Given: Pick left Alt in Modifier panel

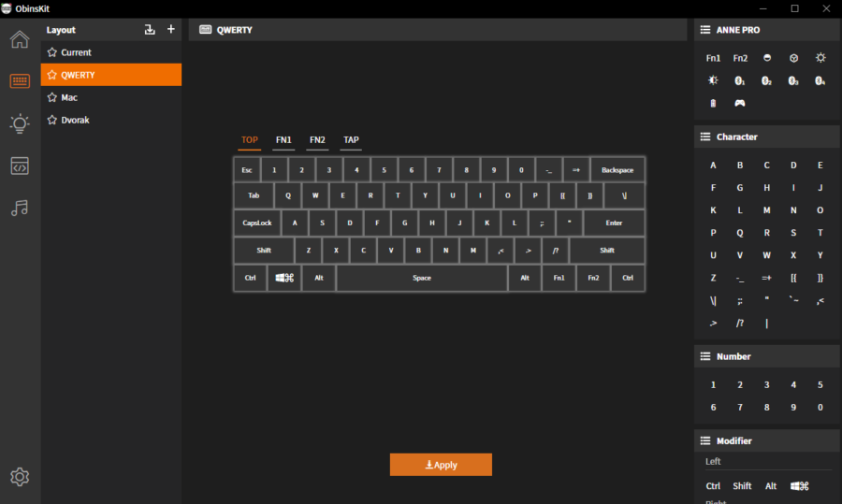Looking at the screenshot, I should tap(771, 485).
